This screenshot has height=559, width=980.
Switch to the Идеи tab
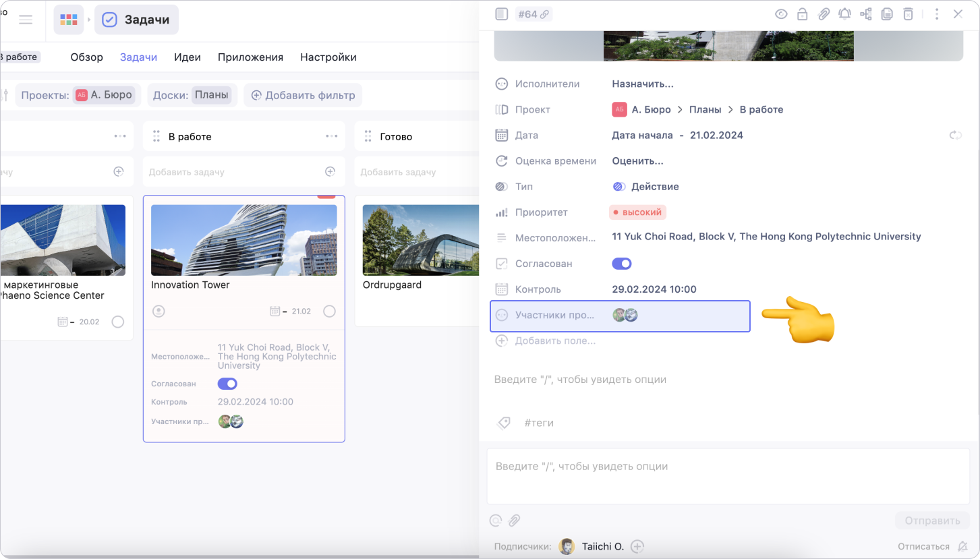coord(188,57)
